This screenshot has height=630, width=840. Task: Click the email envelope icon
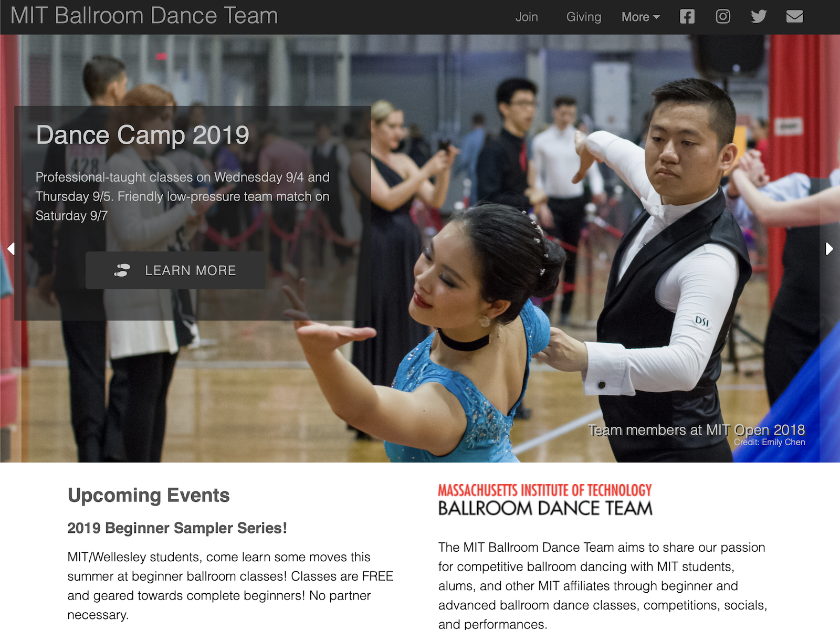coord(794,17)
